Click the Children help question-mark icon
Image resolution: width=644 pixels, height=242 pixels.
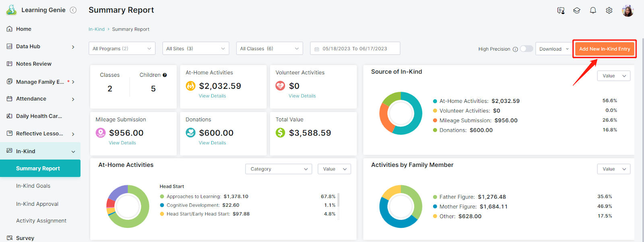click(x=165, y=75)
